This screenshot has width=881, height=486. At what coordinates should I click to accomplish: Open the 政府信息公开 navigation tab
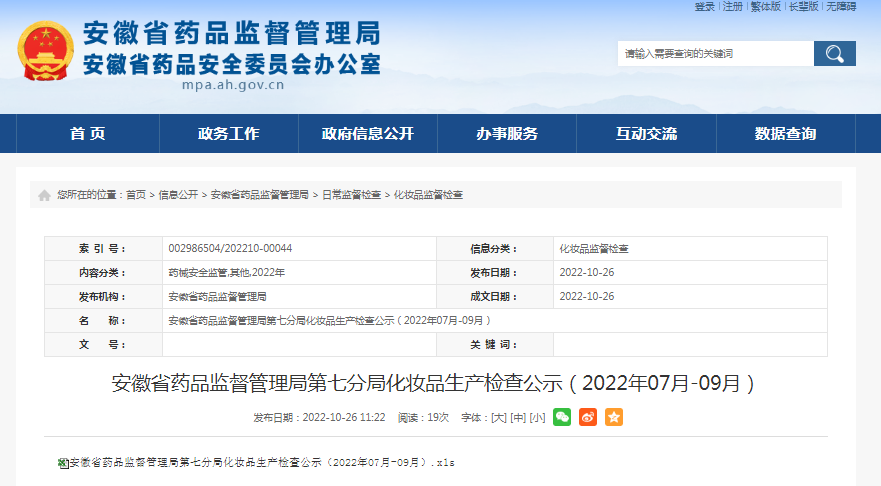(368, 134)
